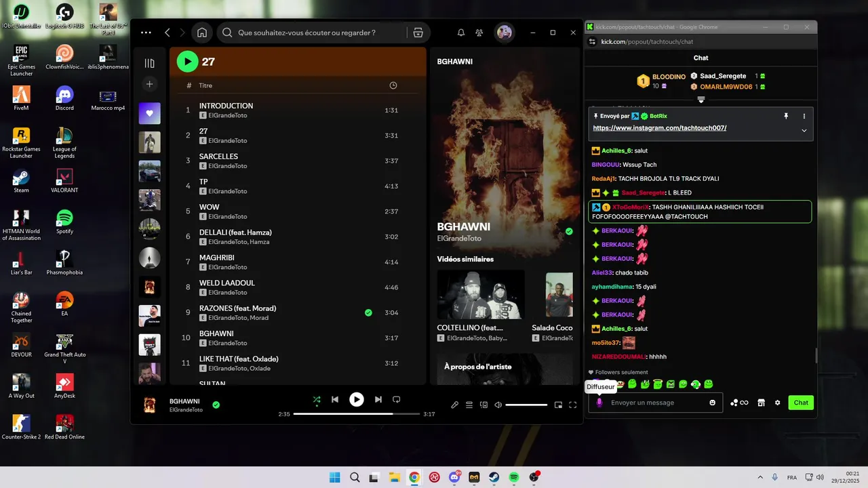
Task: Open Kick chat settings gear
Action: 778,403
